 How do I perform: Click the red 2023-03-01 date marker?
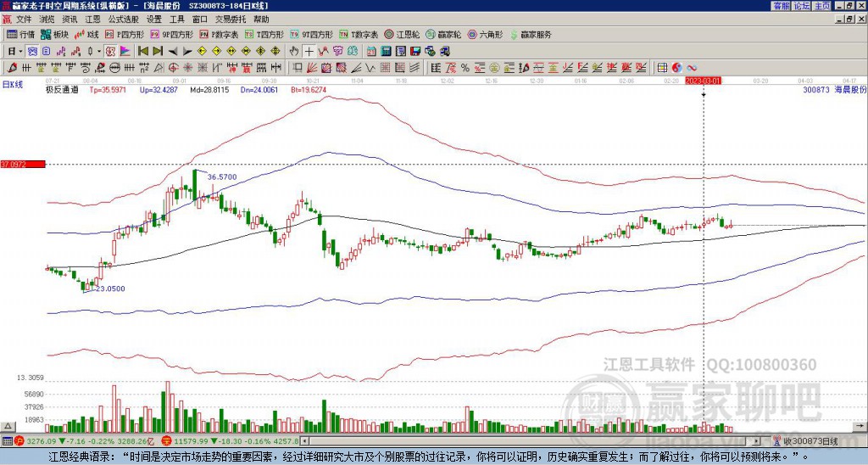[x=703, y=81]
